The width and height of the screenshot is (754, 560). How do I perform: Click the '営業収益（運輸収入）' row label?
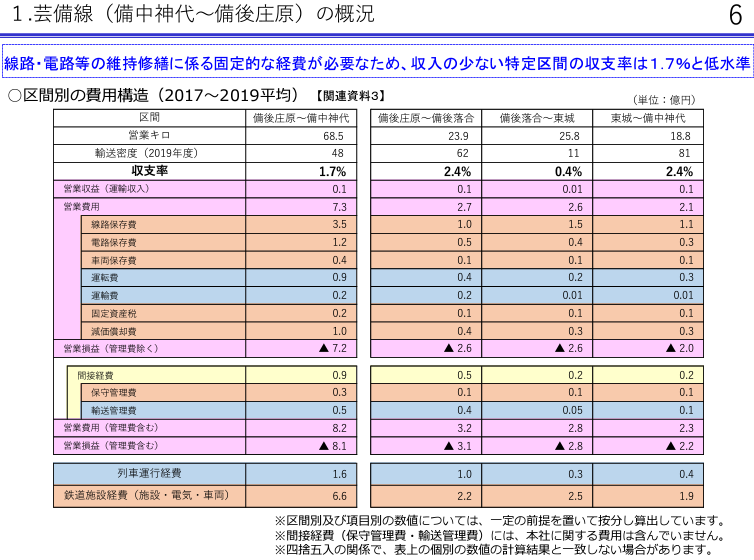click(x=107, y=189)
